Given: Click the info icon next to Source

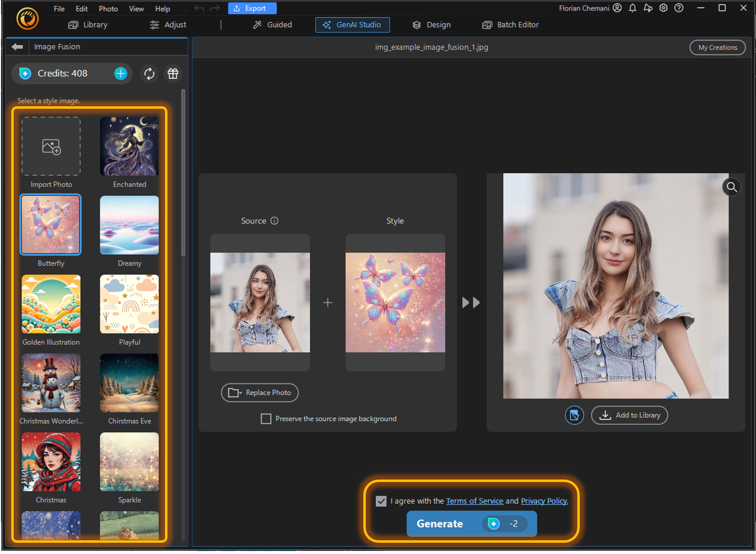Looking at the screenshot, I should [x=274, y=220].
